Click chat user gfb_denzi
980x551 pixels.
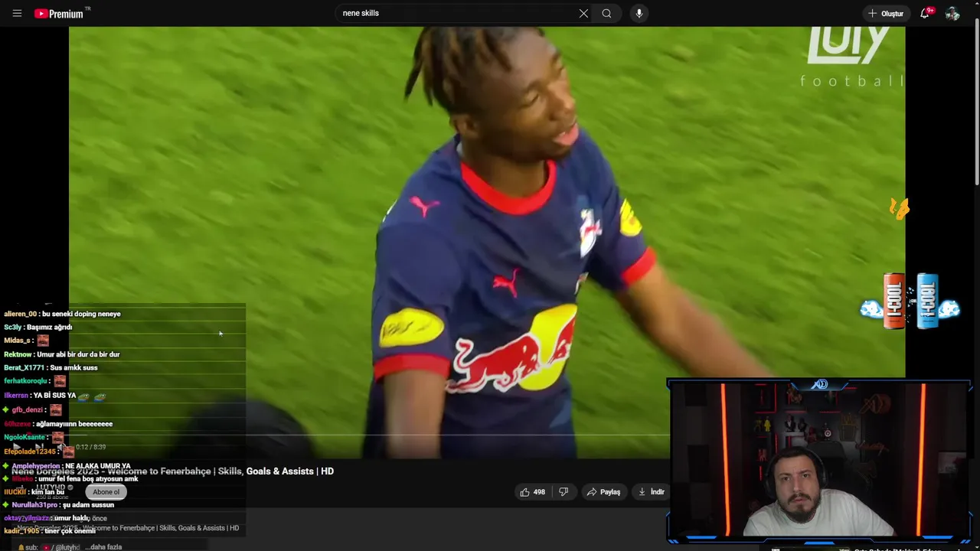point(27,409)
